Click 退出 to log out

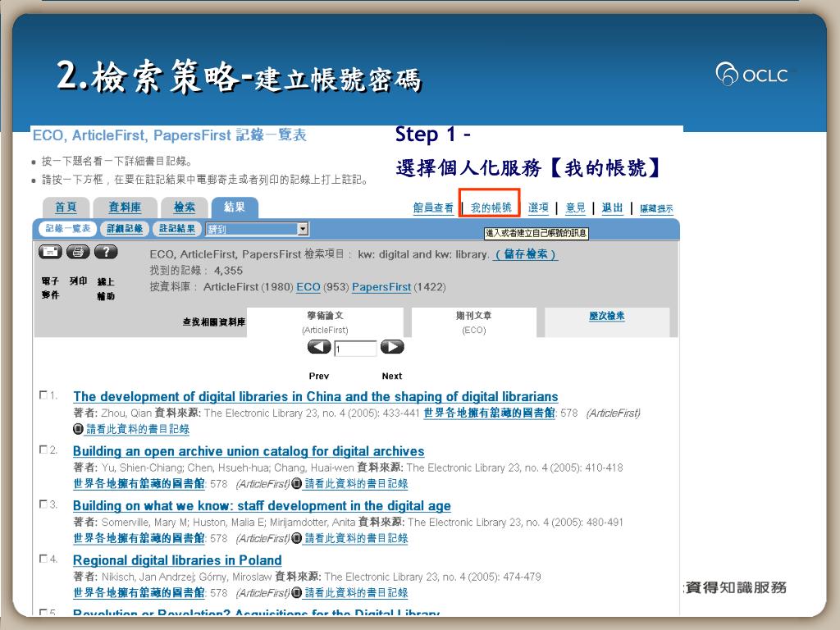(x=612, y=208)
